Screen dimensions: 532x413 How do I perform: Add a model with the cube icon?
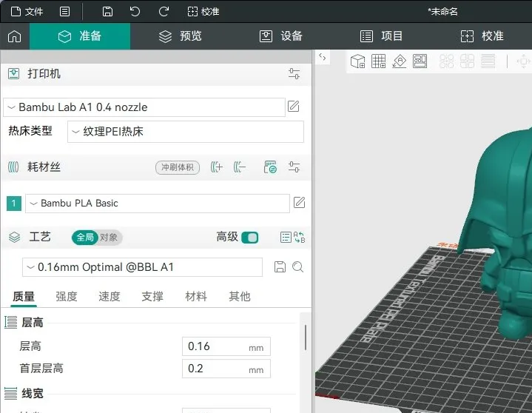357,61
